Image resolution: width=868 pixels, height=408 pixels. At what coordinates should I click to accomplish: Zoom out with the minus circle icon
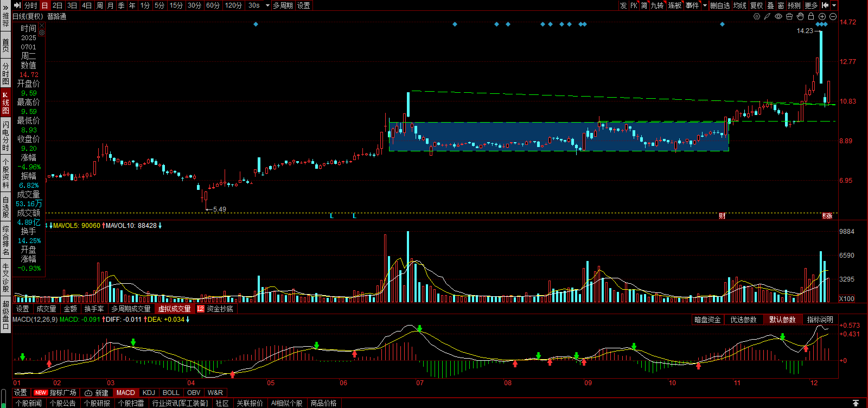point(833,16)
